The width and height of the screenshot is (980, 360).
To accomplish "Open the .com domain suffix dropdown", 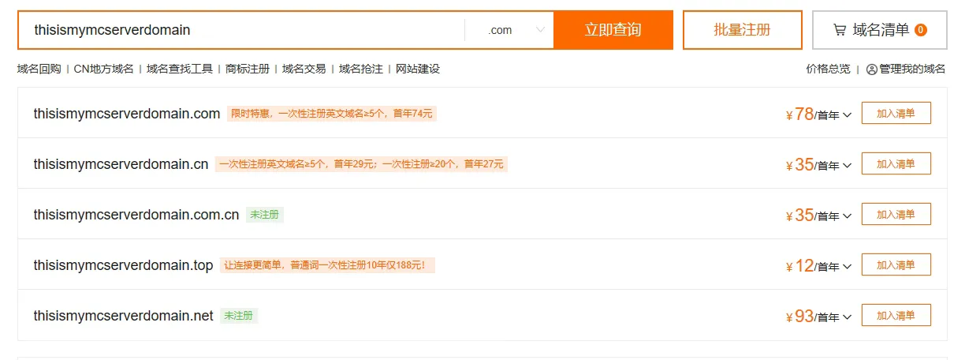I will click(x=516, y=30).
